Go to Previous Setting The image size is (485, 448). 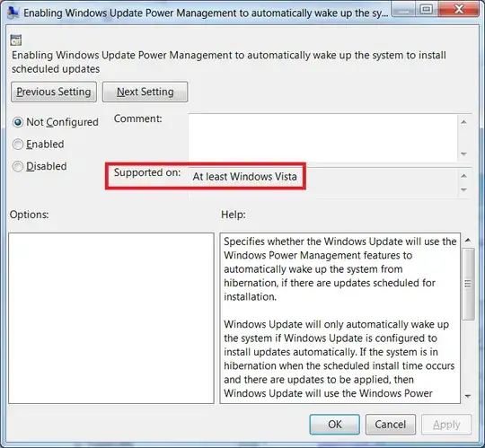click(x=54, y=92)
